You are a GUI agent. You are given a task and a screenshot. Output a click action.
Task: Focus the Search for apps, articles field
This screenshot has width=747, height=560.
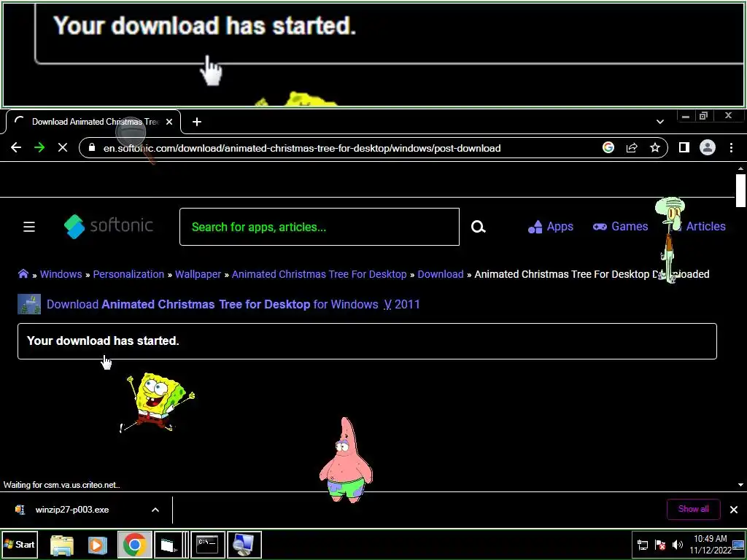click(320, 227)
